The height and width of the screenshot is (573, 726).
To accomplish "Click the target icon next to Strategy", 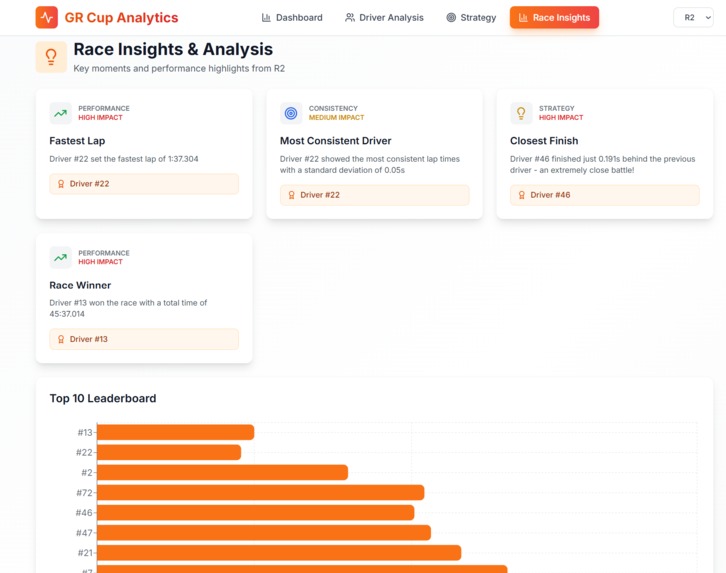I will pyautogui.click(x=451, y=18).
